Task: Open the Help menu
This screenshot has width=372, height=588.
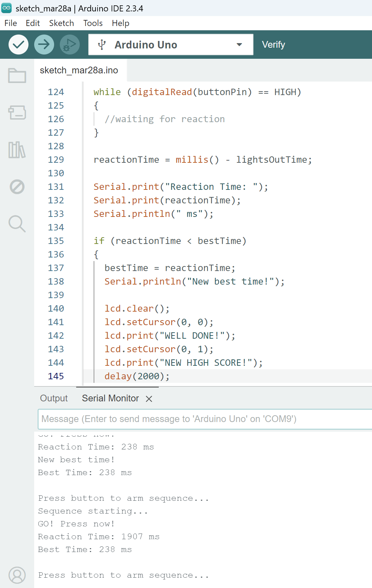Action: point(121,23)
